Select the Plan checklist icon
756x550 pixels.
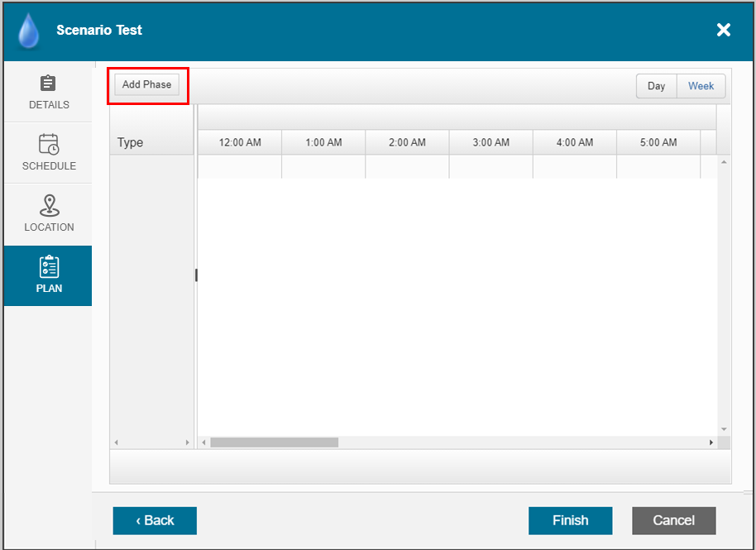click(x=49, y=266)
